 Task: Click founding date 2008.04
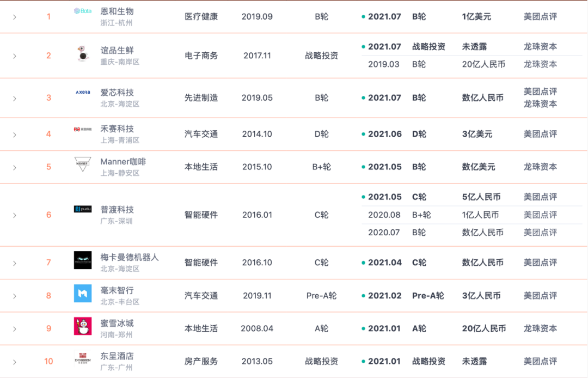point(257,328)
